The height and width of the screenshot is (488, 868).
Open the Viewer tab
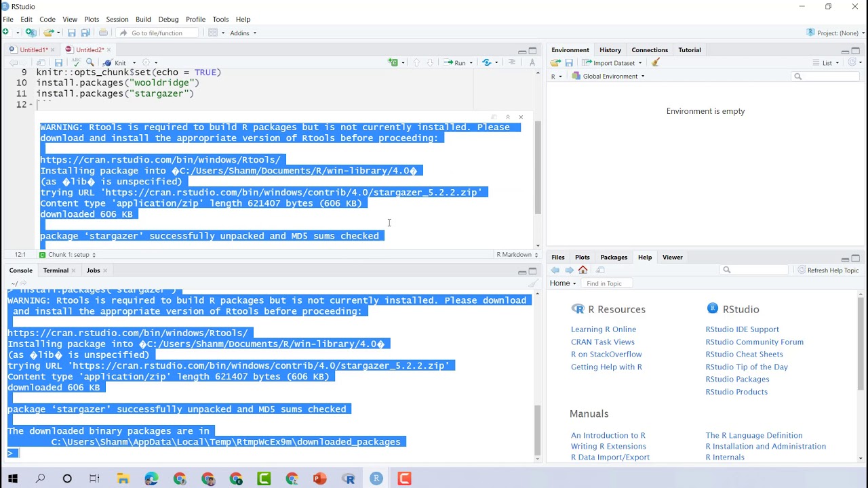click(672, 257)
